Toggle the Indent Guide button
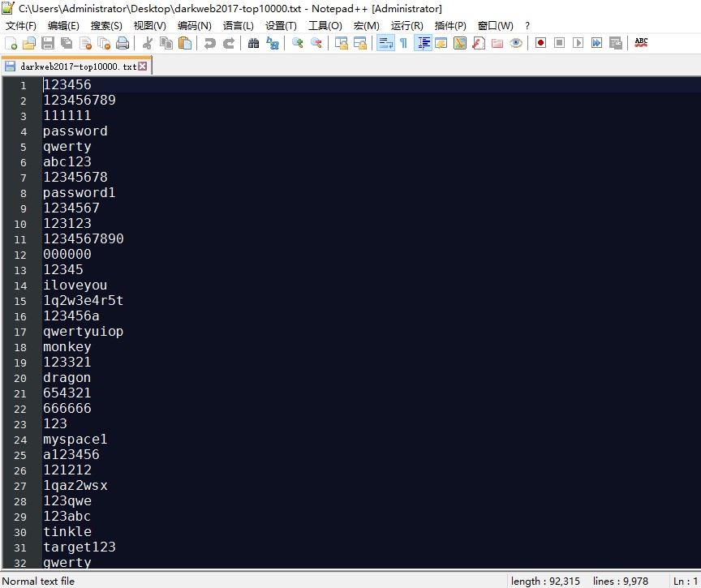The height and width of the screenshot is (588, 701). (423, 43)
